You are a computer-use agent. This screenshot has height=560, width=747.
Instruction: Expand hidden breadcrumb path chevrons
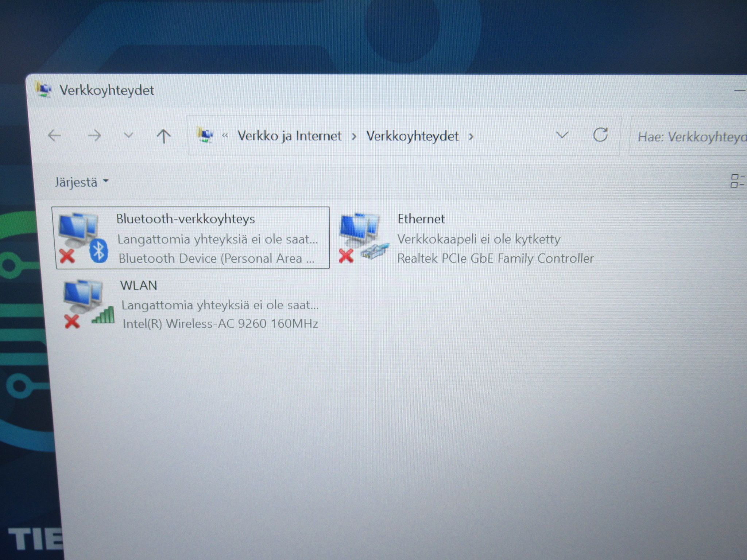click(x=225, y=136)
